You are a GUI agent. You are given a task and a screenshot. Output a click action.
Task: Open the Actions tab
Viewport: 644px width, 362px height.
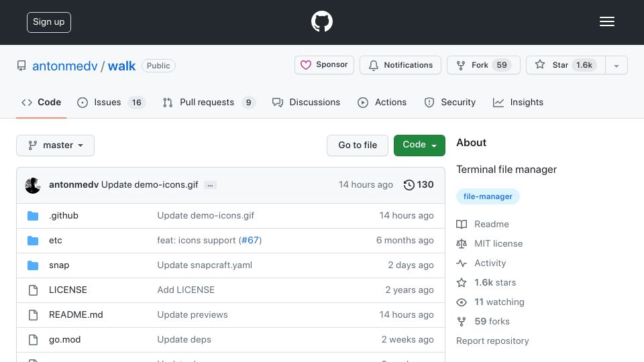(382, 102)
